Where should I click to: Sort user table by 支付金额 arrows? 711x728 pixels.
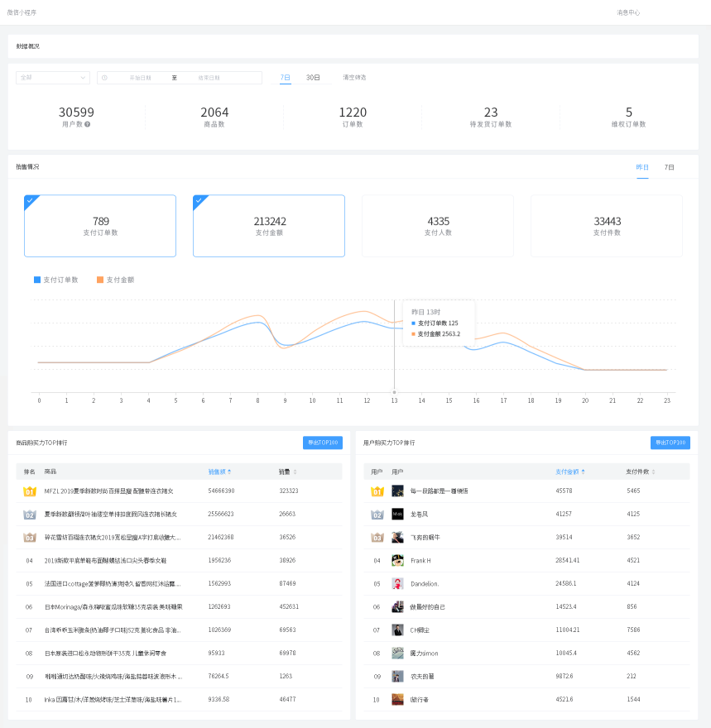584,472
